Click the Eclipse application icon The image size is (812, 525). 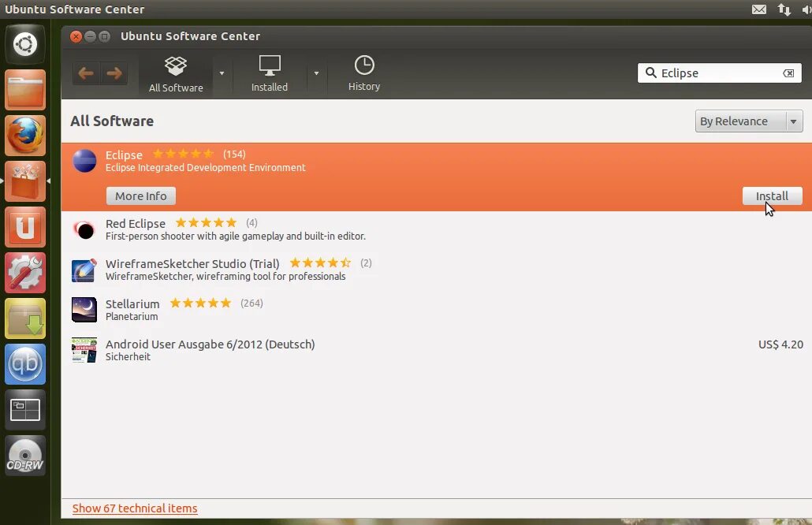(x=84, y=161)
